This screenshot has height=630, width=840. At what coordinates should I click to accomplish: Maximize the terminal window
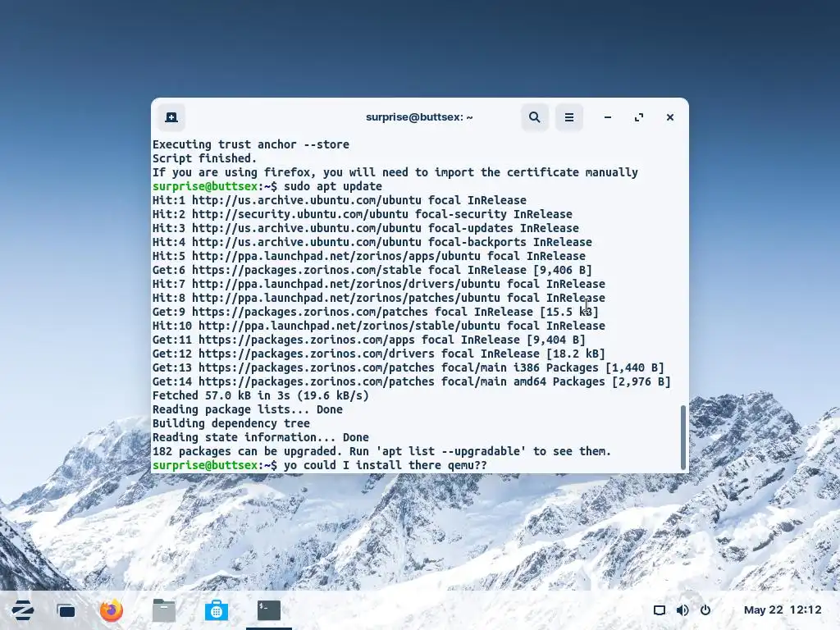click(x=638, y=117)
